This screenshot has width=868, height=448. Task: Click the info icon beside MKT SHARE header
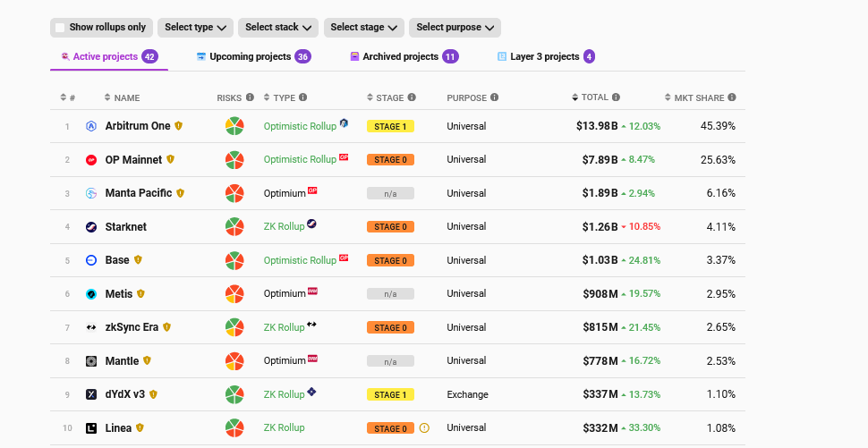tap(732, 97)
